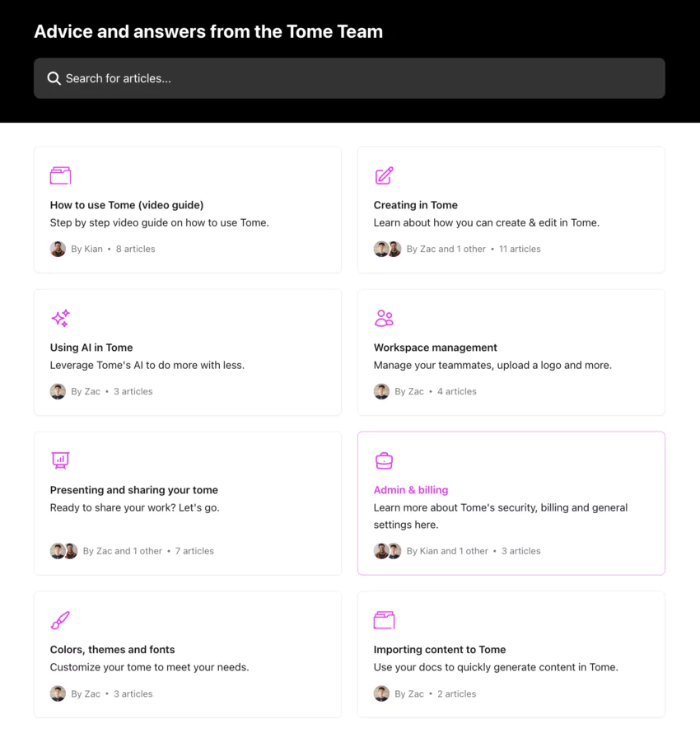
Task: Click the briefcase icon on Admin & billing
Action: click(384, 460)
